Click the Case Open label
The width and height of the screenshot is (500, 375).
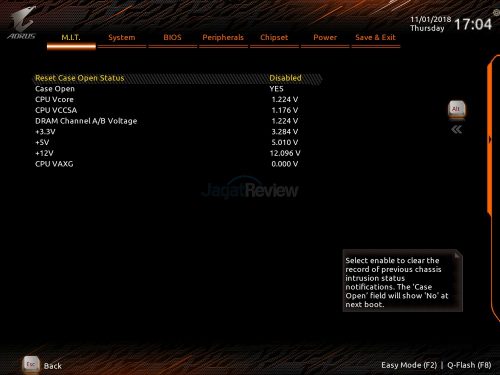tap(55, 89)
